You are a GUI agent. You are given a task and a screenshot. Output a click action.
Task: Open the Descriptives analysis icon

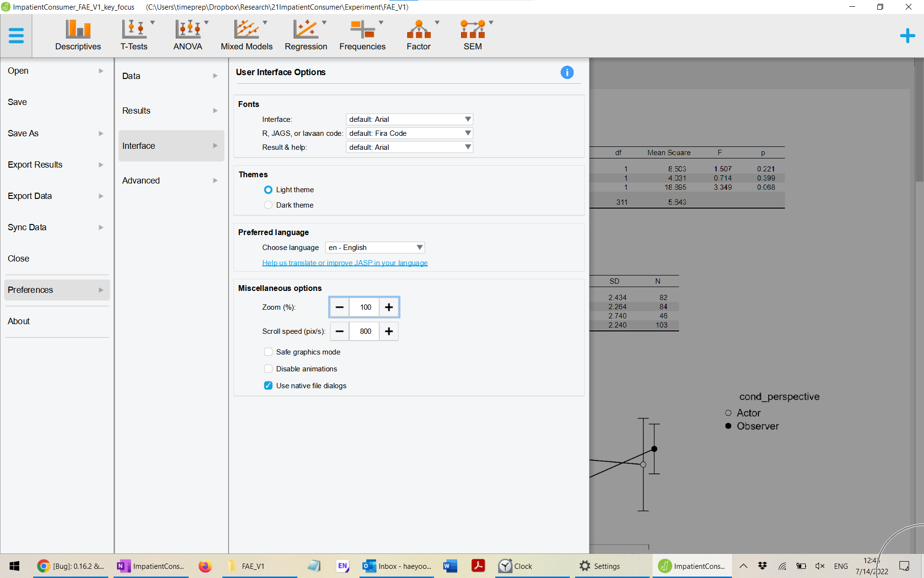[78, 35]
